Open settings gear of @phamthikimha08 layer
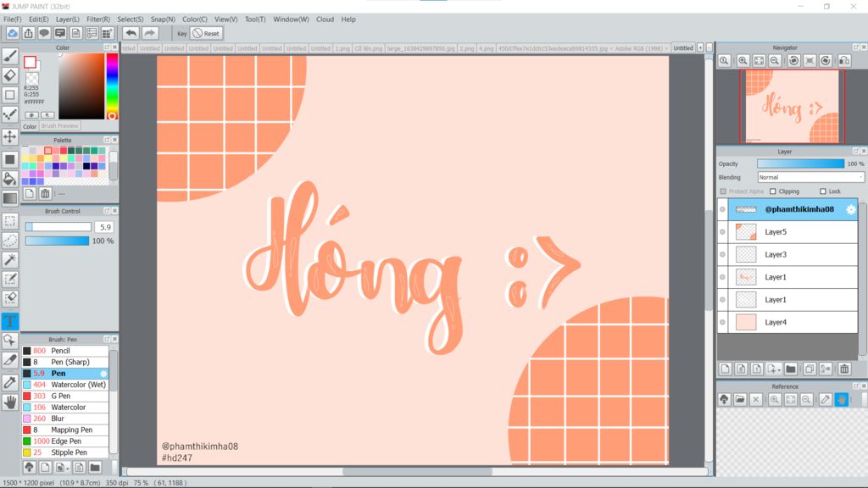The image size is (868, 488). [x=851, y=209]
